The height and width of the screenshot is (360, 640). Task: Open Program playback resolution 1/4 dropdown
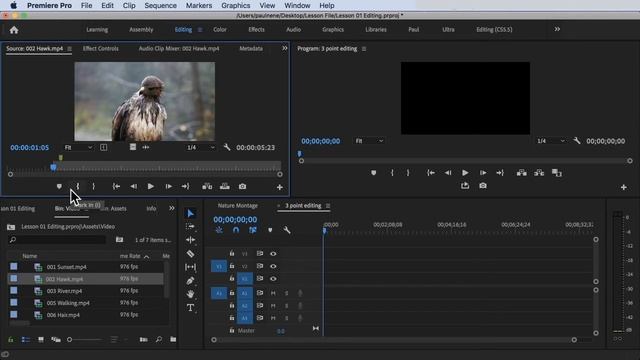(551, 141)
